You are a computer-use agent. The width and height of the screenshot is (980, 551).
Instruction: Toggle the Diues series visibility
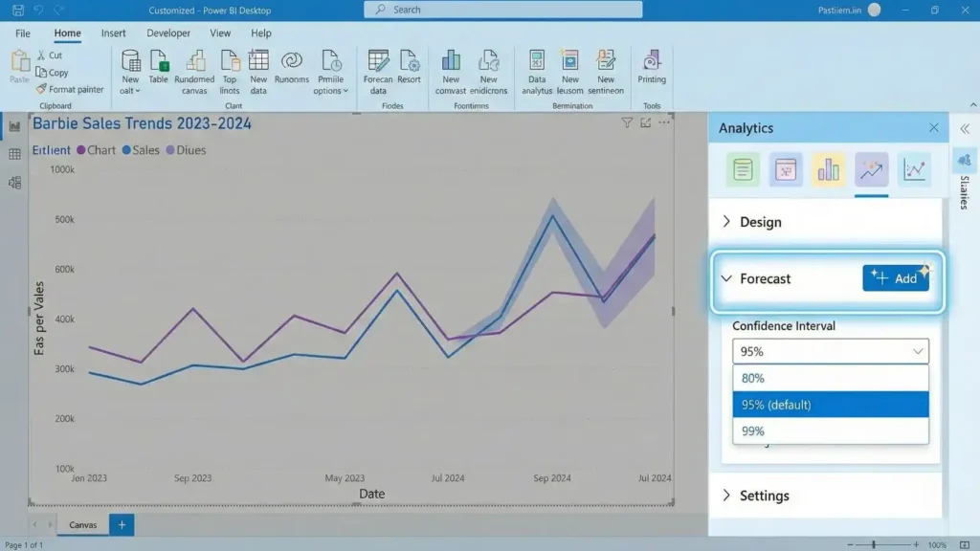click(193, 150)
